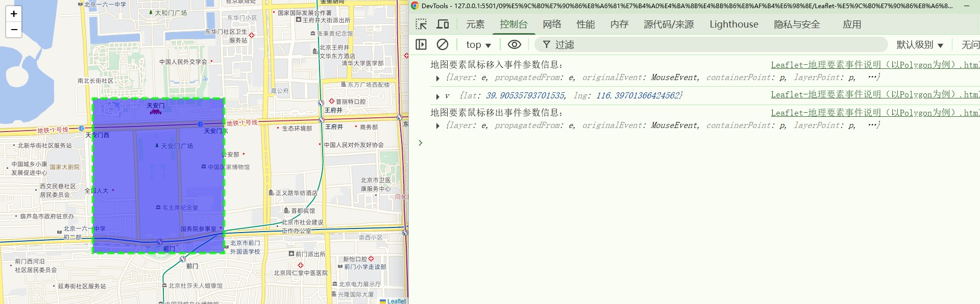980x304 pixels.
Task: Click the 国家大剧院 map label
Action: tap(65, 167)
